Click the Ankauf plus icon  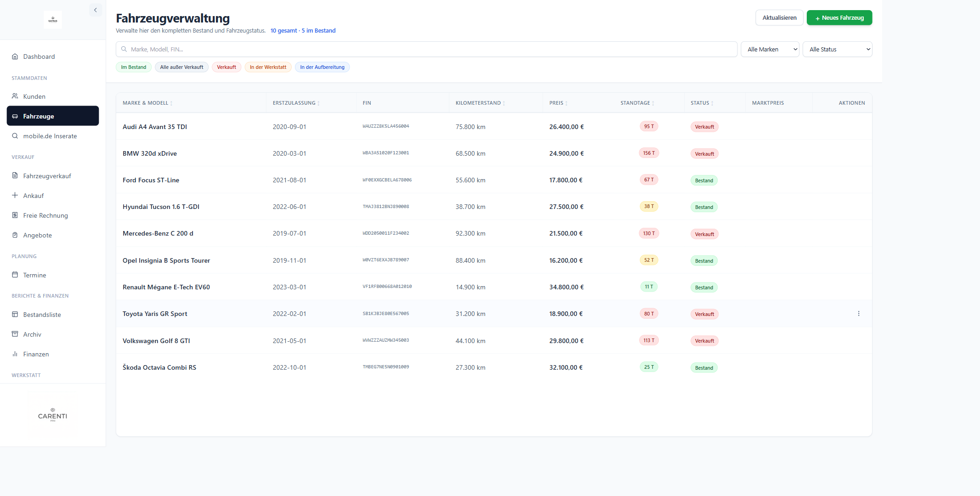tap(15, 195)
